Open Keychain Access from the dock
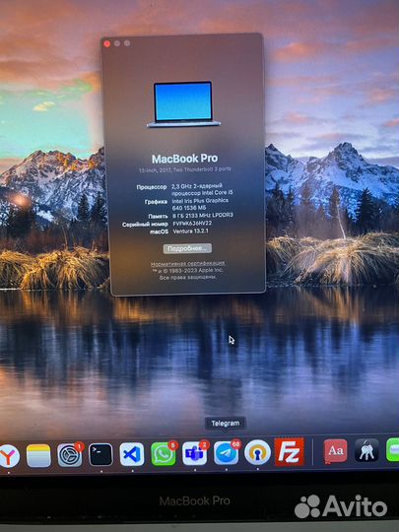 tap(366, 450)
